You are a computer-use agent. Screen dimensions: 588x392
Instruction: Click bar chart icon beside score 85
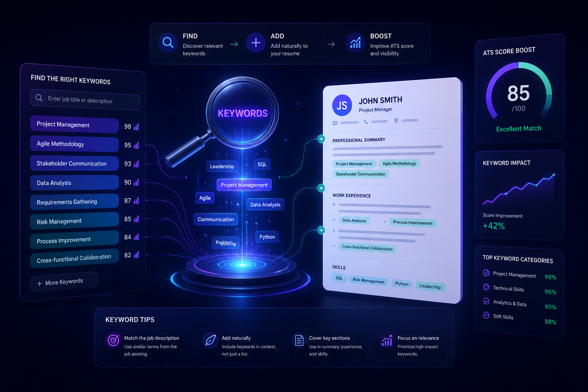(136, 219)
